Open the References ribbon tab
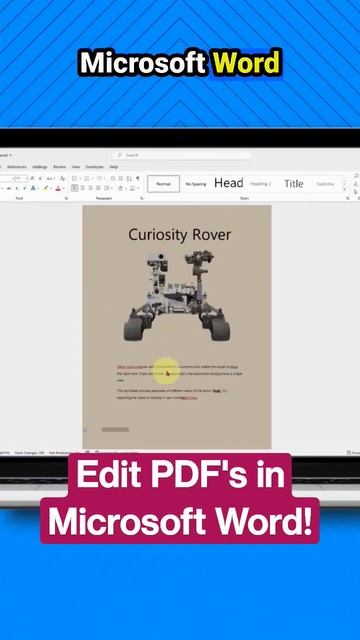The width and height of the screenshot is (360, 640). coord(17,167)
